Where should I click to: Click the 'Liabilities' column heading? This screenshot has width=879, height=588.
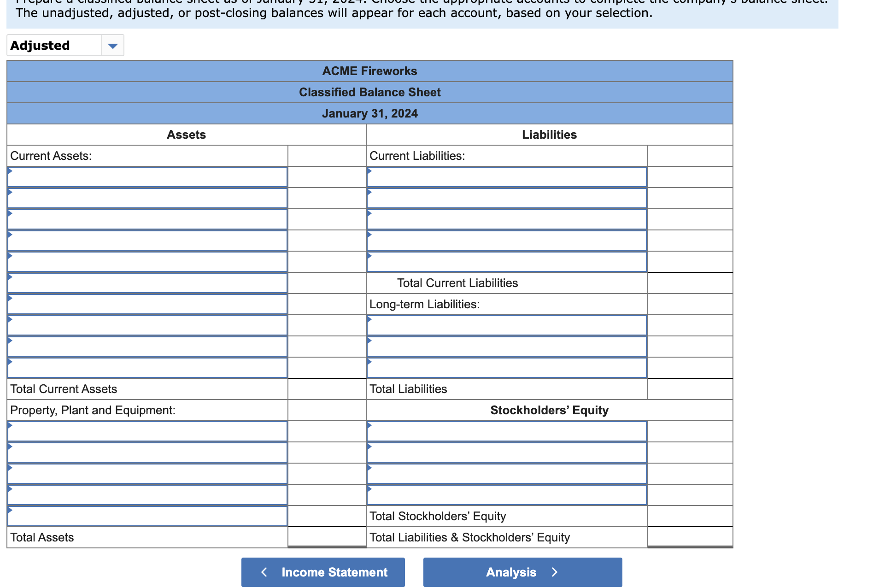[550, 135]
